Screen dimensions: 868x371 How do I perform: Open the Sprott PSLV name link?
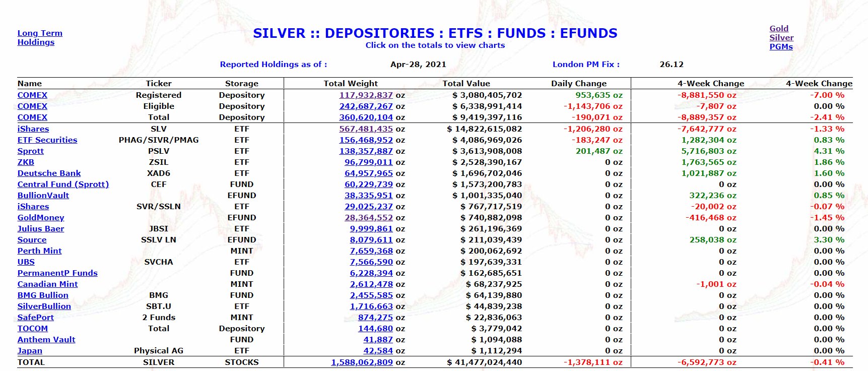click(31, 151)
